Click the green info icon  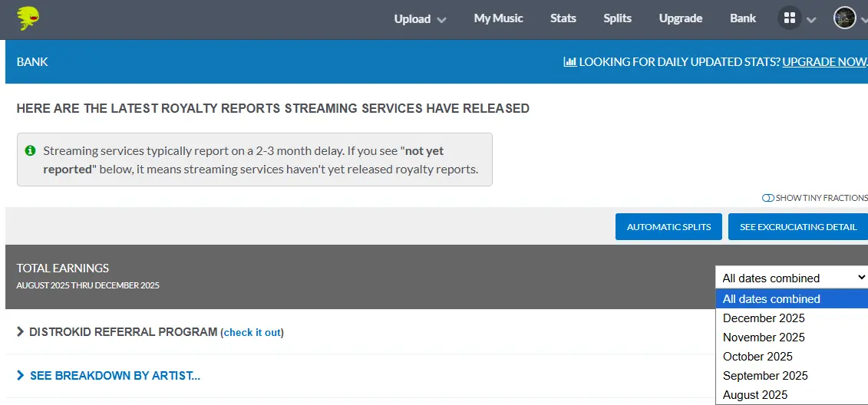(x=30, y=150)
